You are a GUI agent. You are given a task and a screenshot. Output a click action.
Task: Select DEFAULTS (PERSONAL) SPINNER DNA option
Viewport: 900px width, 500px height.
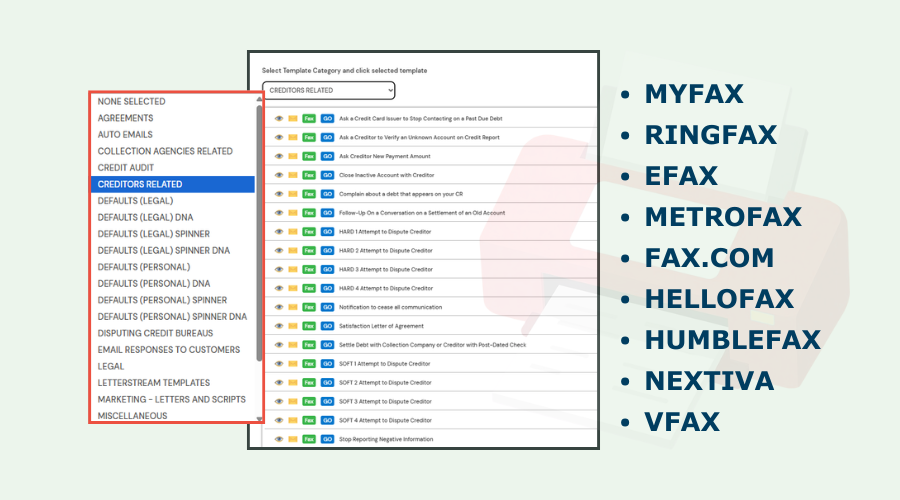point(173,317)
